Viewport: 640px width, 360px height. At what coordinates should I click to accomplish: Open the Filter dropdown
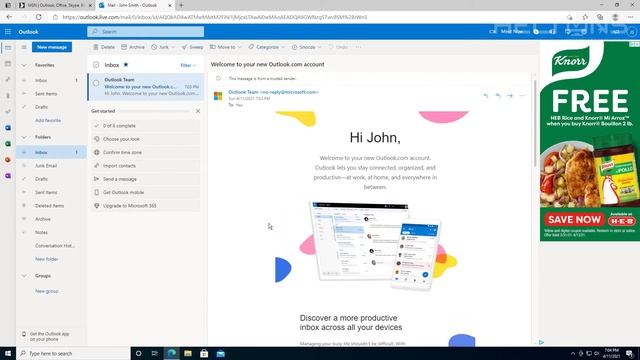[x=188, y=65]
